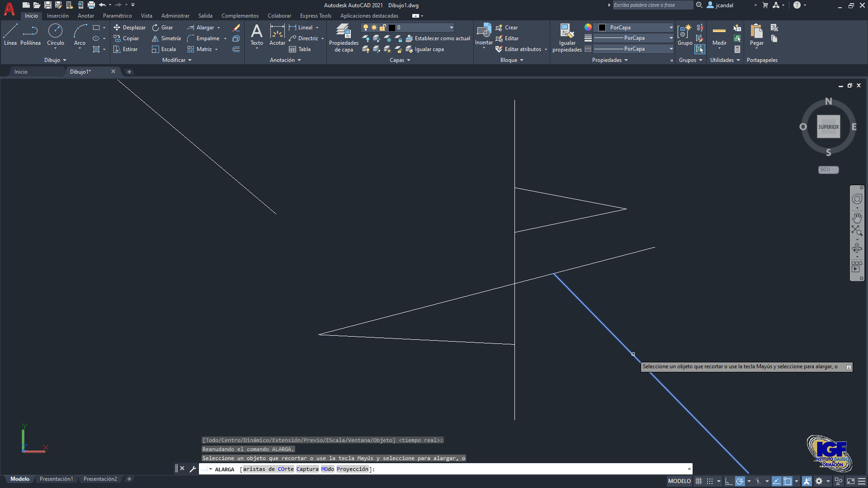Select the Línea drawing tool

pyautogui.click(x=10, y=35)
